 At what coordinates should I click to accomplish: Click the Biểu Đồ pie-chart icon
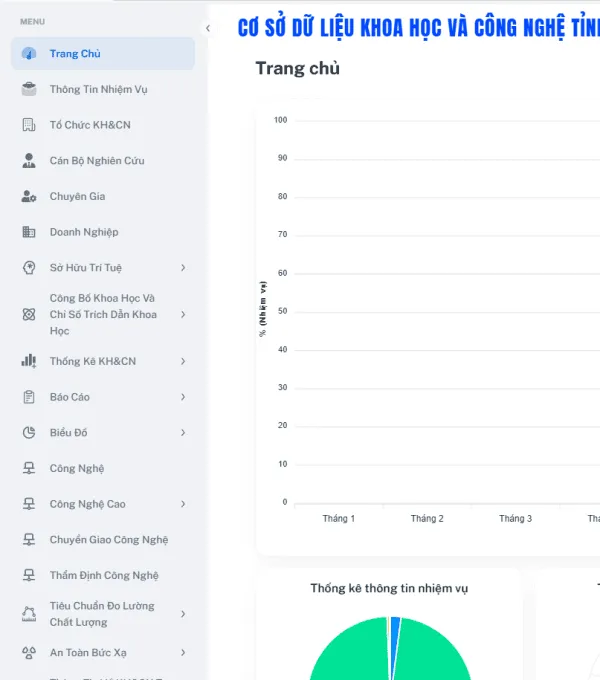click(x=29, y=432)
